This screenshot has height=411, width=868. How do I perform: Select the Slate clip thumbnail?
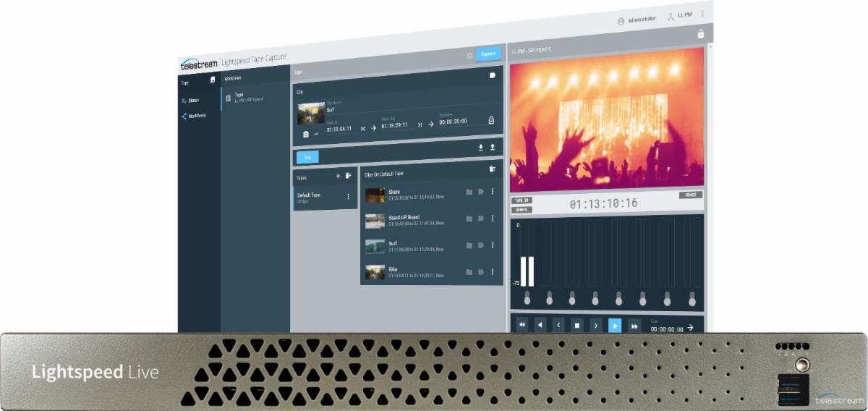pyautogui.click(x=375, y=195)
